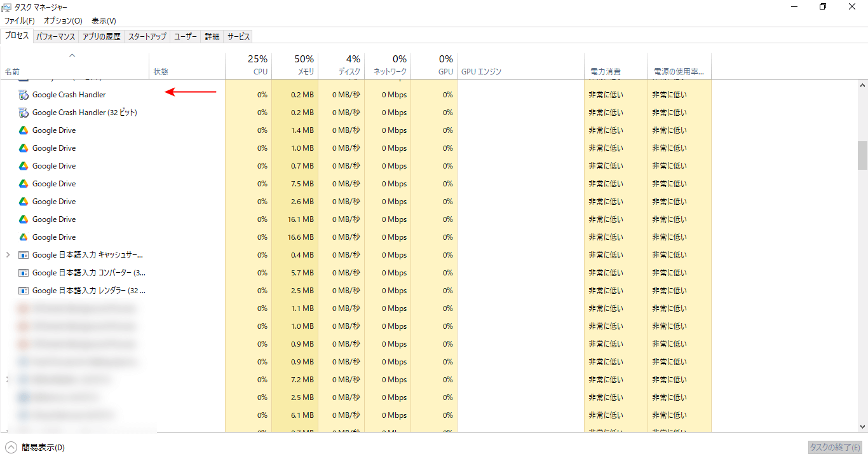The width and height of the screenshot is (868, 463).
Task: Click the Google Crash Handler (32 ビット) icon
Action: click(24, 113)
